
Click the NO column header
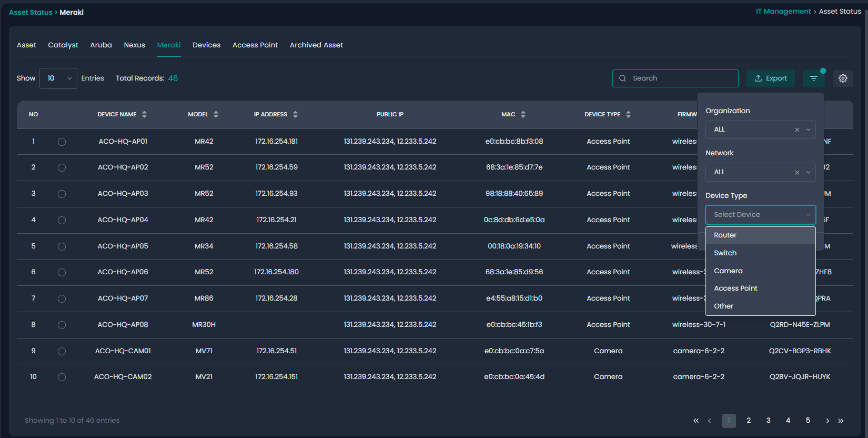click(x=33, y=114)
